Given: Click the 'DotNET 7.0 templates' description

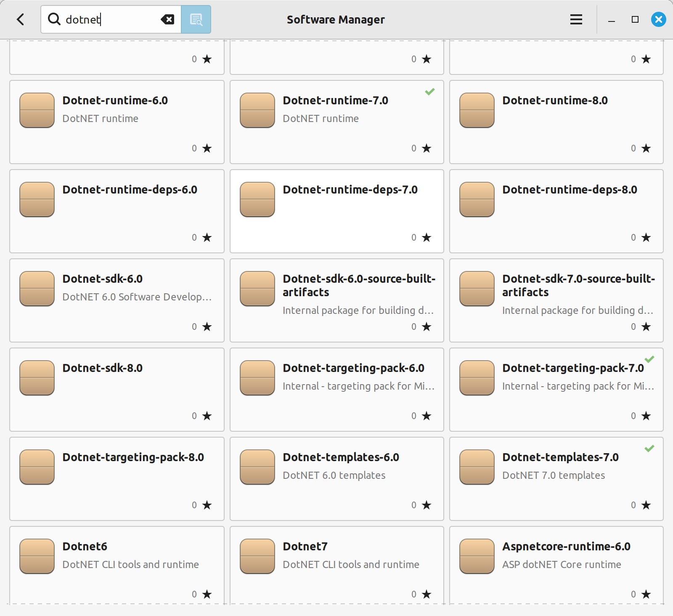Looking at the screenshot, I should point(554,475).
